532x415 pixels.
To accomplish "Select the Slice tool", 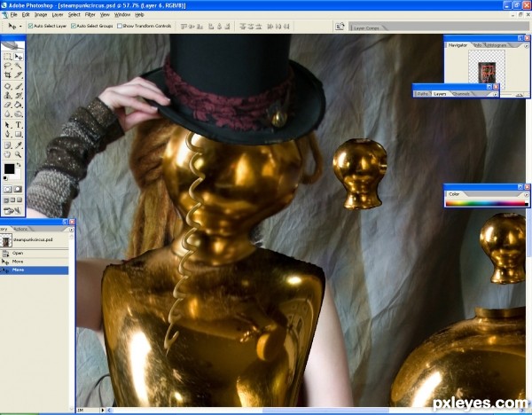I will point(19,75).
